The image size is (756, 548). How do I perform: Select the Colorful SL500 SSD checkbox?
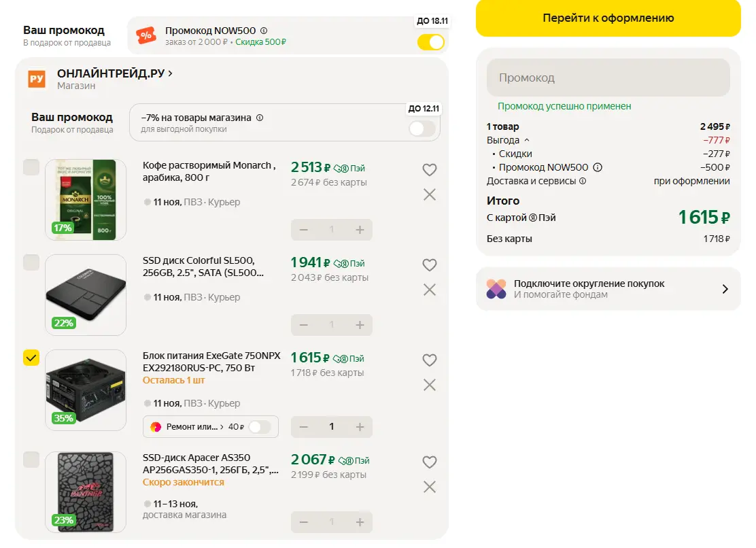pyautogui.click(x=31, y=262)
